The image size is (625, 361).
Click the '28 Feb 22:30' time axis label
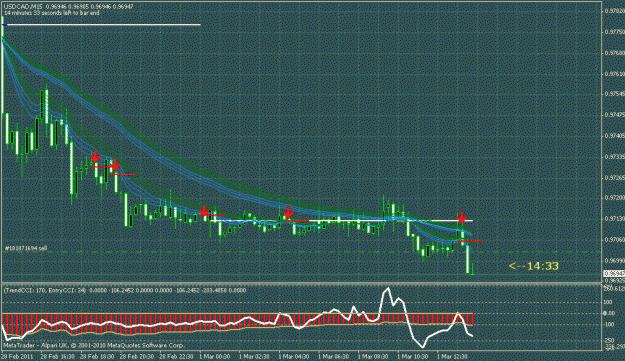click(176, 356)
